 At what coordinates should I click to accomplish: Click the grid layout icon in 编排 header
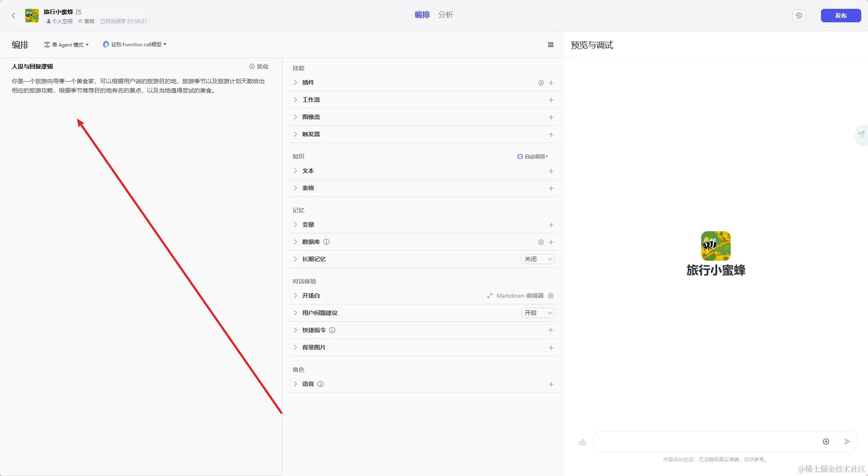coord(551,45)
